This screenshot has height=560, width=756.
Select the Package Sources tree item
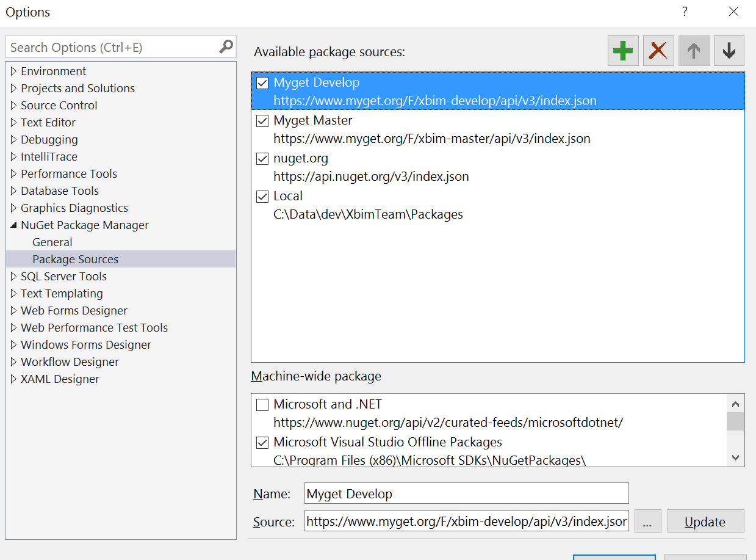coord(121,259)
